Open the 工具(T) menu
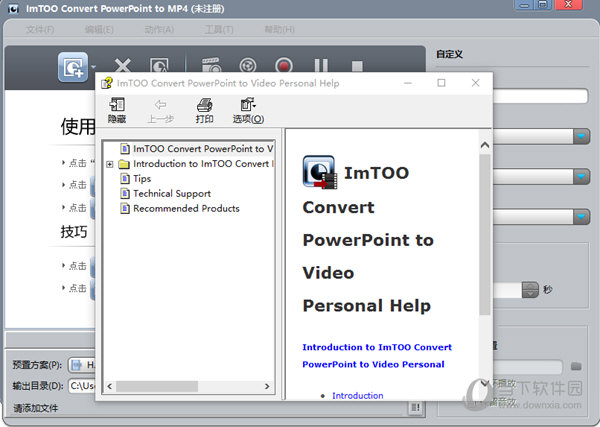Screen dimensions: 600x427 [x=219, y=29]
